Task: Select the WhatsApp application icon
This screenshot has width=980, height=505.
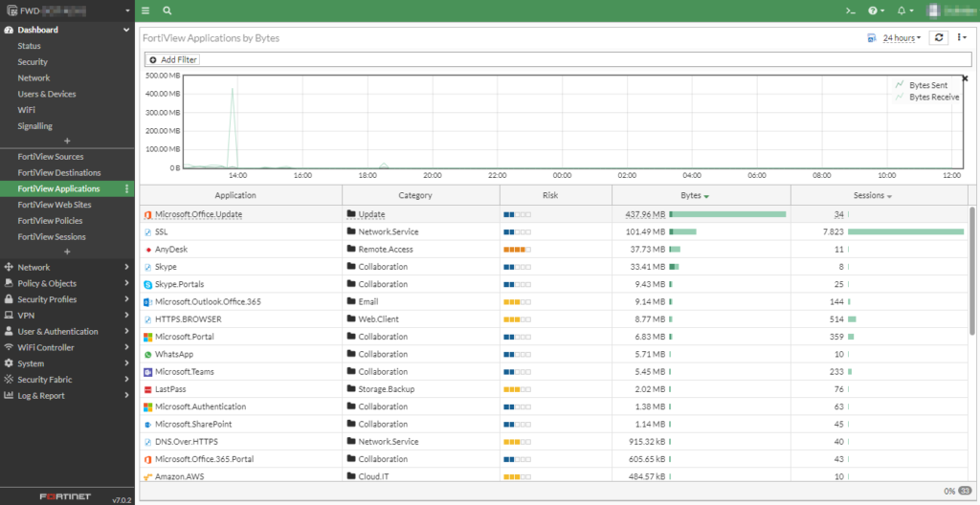Action: pos(148,355)
